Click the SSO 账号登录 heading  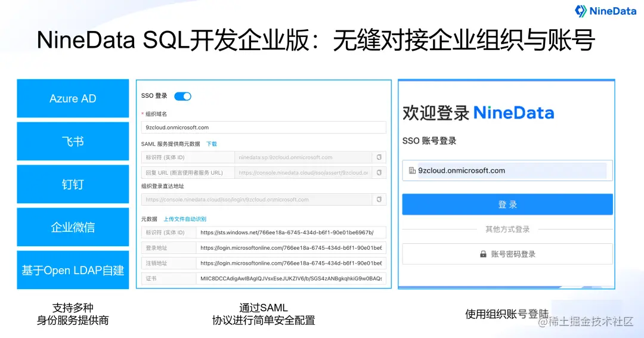point(429,141)
